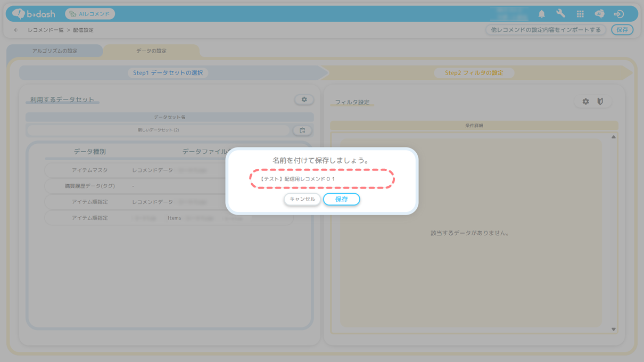
Task: Click the logout arrow icon
Action: [618, 14]
